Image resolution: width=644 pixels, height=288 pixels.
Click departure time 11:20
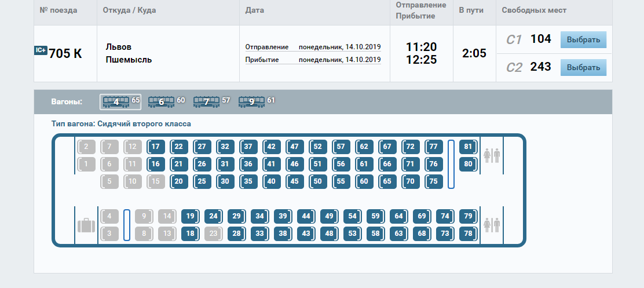(x=422, y=47)
